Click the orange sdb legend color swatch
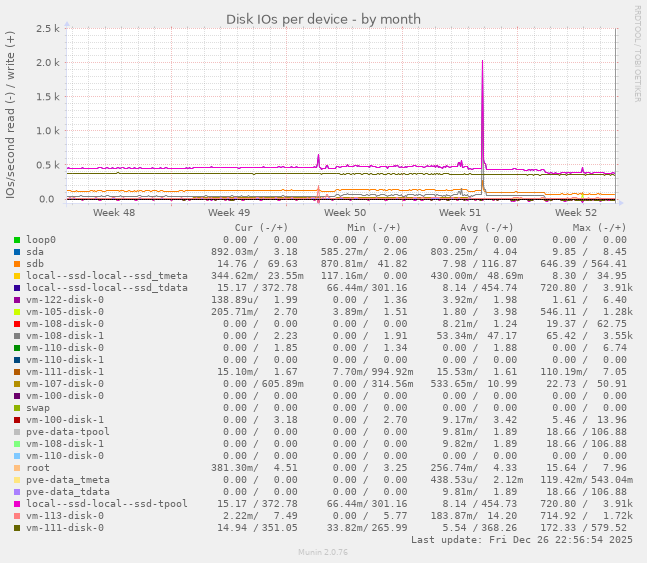The image size is (647, 563). (x=17, y=264)
